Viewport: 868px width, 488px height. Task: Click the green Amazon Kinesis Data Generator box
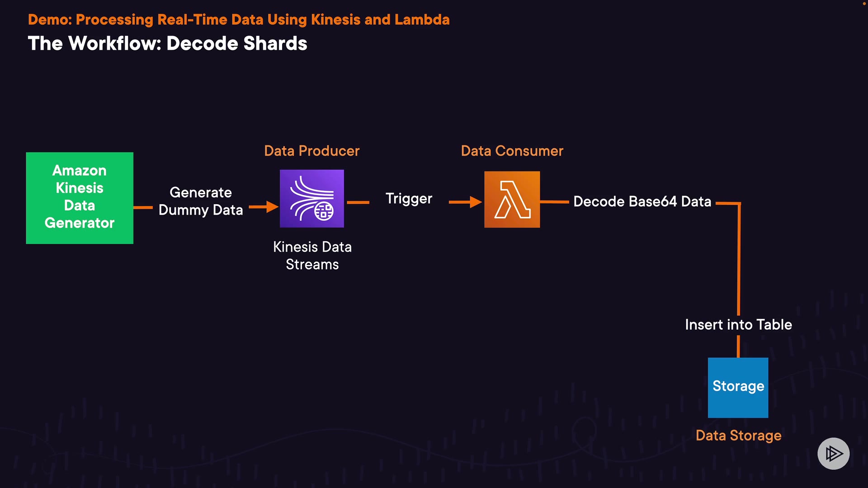click(80, 198)
